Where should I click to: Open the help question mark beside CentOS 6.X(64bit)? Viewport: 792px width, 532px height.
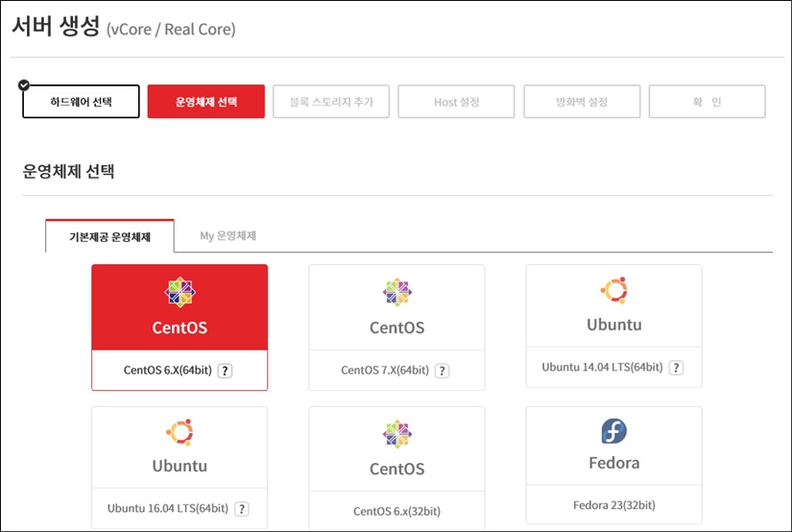coord(225,371)
